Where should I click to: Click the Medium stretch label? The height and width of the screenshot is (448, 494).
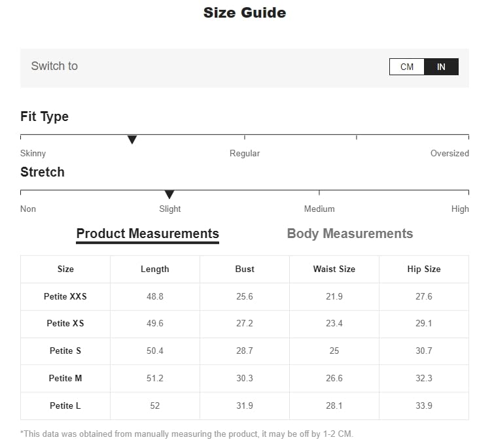pos(319,209)
